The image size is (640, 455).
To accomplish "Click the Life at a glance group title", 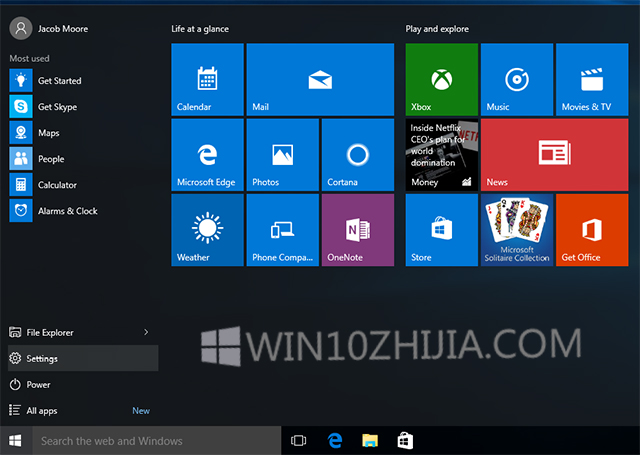I will click(200, 29).
